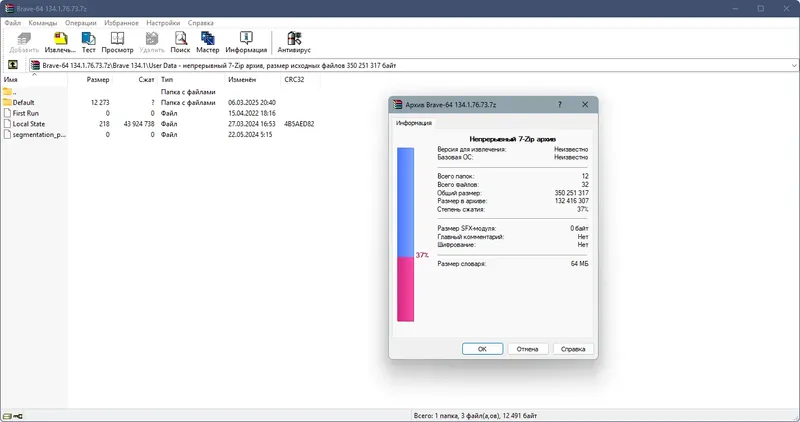Click the archive icon in the address bar
Screen dimensions: 800x422
click(35, 65)
